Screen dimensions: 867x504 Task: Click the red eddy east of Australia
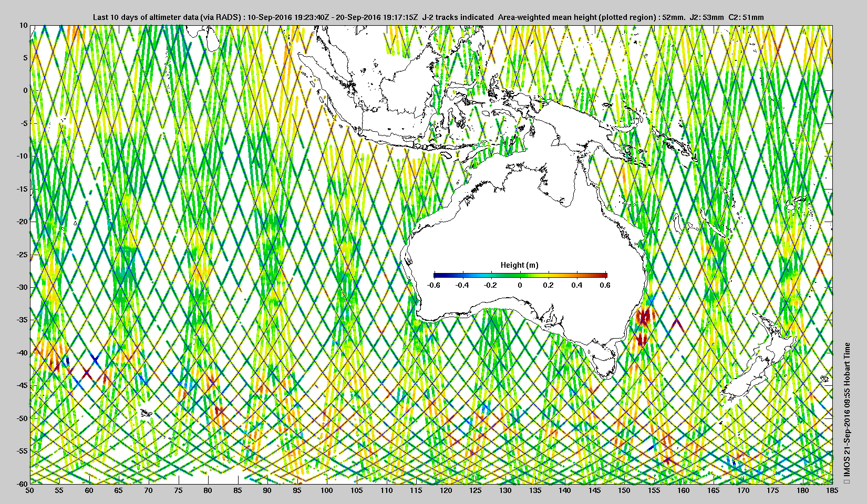click(x=643, y=318)
